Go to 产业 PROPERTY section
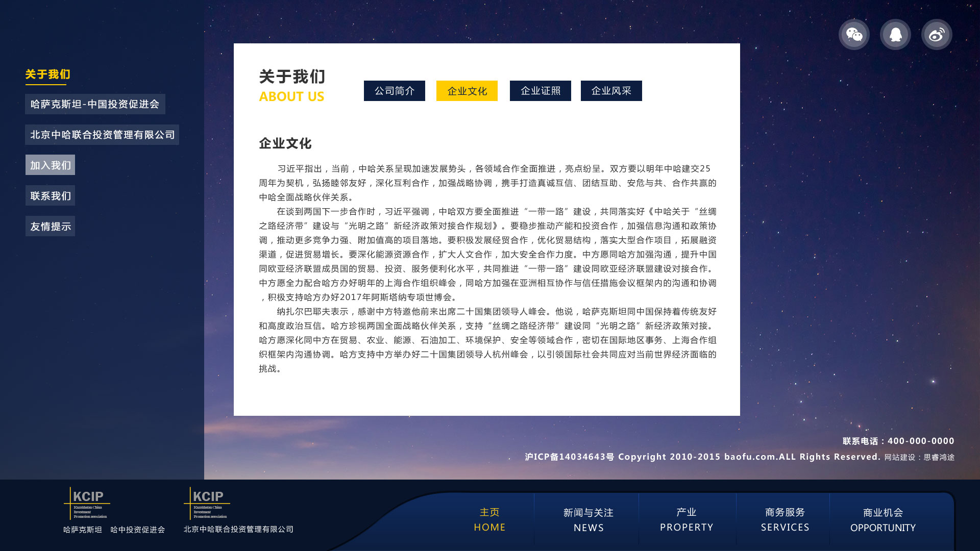This screenshot has width=980, height=551. tap(687, 519)
